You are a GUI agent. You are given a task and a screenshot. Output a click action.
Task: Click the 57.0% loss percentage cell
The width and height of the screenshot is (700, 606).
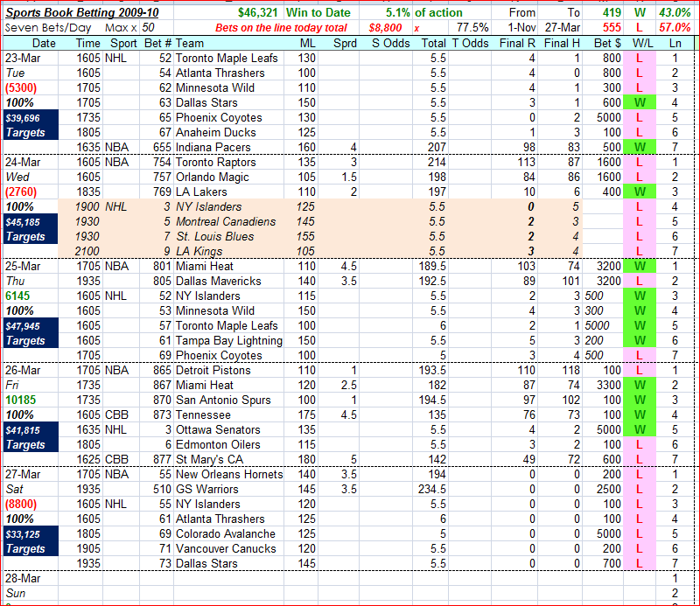pos(675,28)
